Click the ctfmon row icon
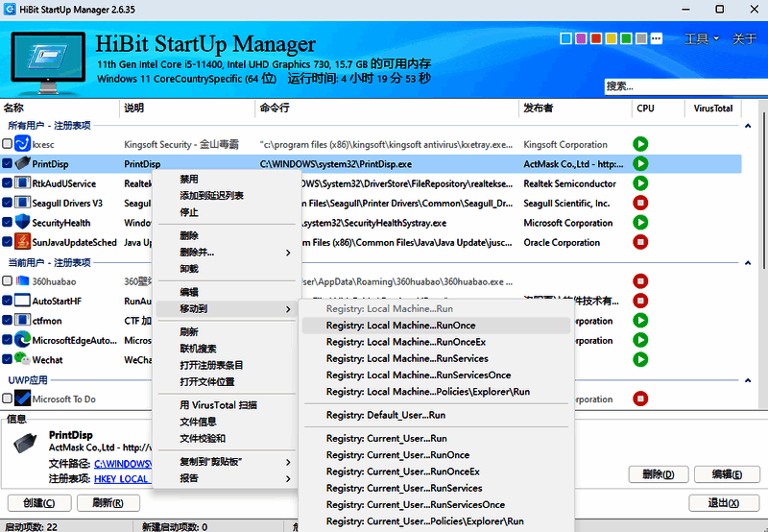 coord(22,321)
